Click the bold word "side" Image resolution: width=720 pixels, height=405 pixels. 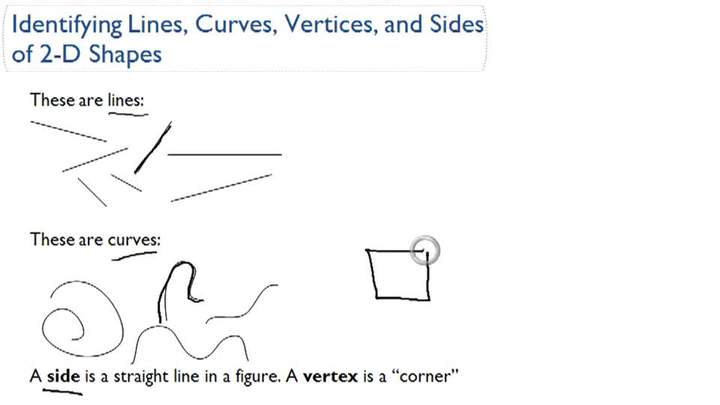pyautogui.click(x=63, y=376)
